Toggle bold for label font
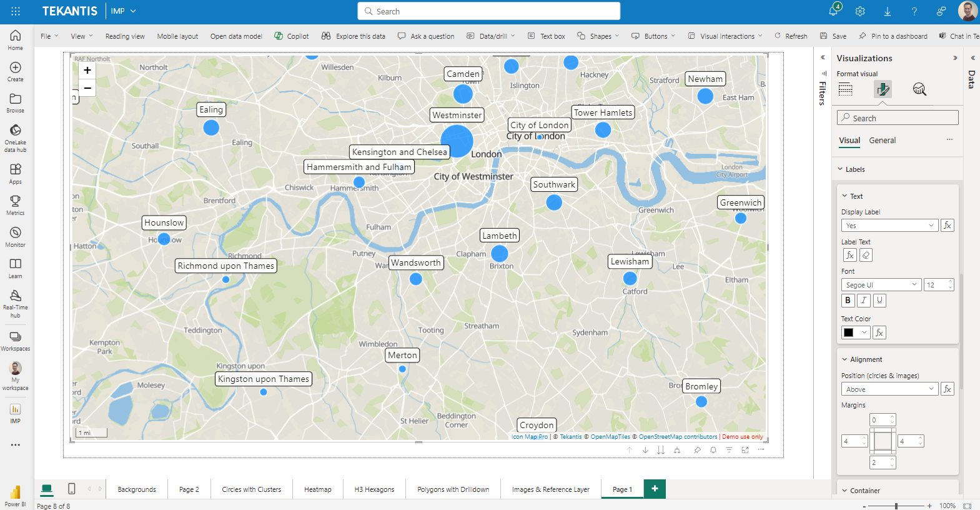This screenshot has height=510, width=980. pos(848,301)
